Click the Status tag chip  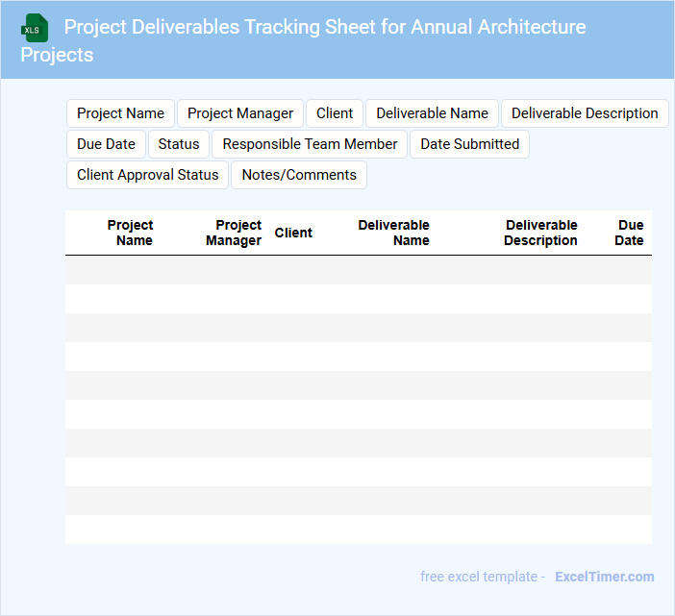(179, 144)
